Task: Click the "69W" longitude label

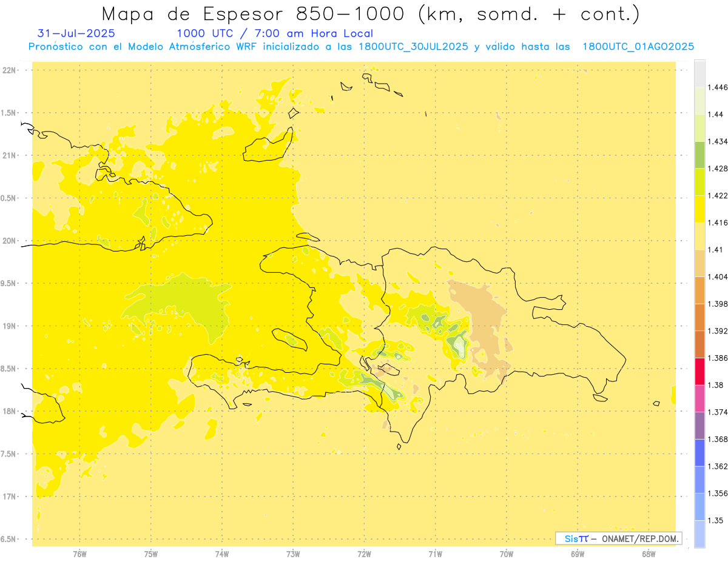Action: click(578, 554)
